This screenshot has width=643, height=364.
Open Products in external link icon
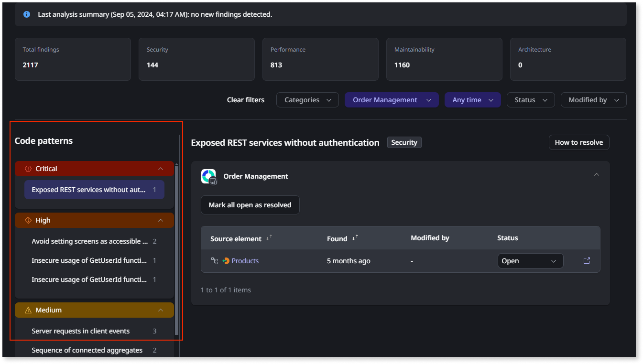[587, 261]
